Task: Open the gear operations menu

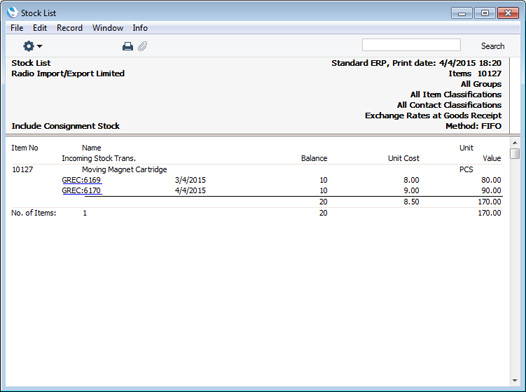Action: coord(32,46)
